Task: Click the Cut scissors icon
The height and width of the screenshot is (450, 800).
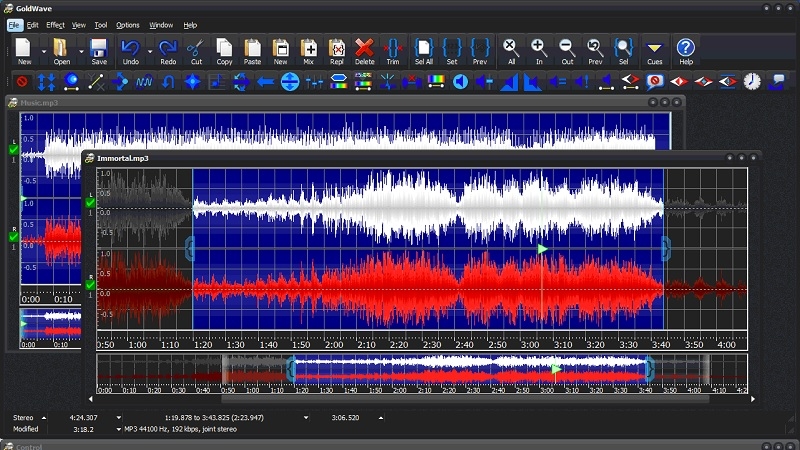Action: 196,48
